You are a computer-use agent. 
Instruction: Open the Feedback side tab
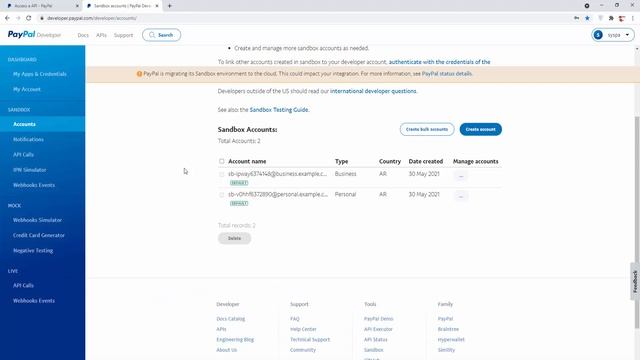coord(635,281)
